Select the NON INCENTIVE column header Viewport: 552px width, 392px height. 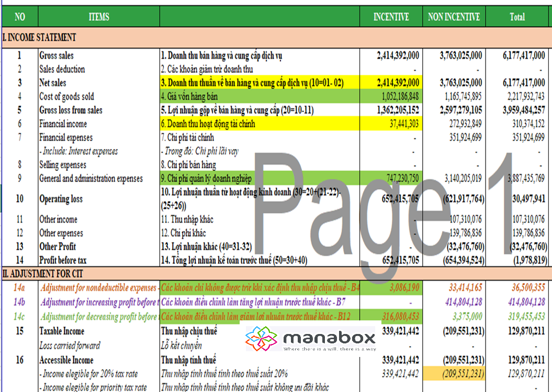[454, 17]
